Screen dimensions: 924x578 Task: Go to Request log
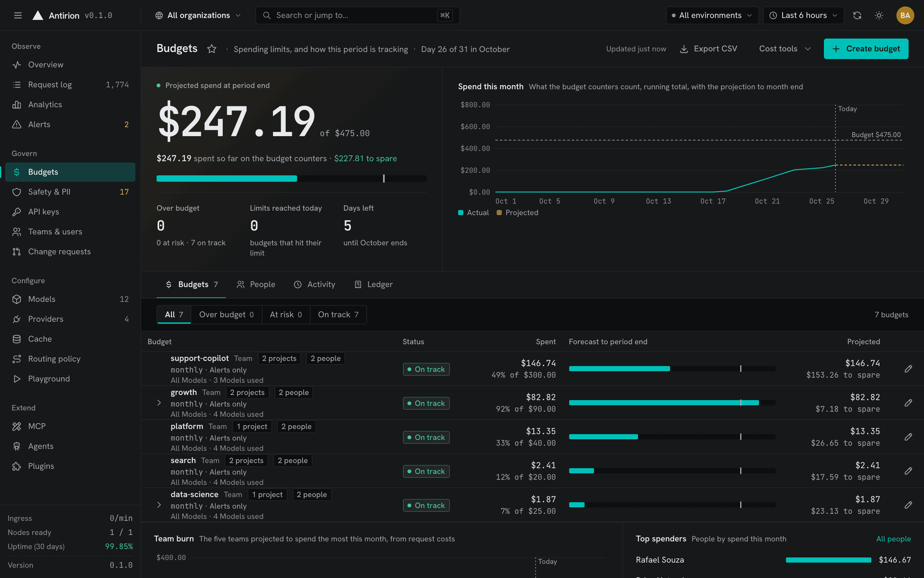pos(70,84)
